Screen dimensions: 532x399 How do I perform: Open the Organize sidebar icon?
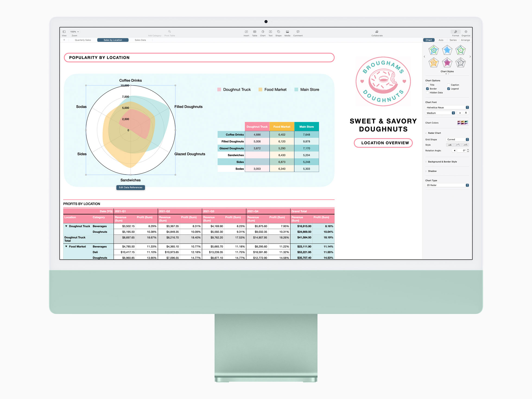point(466,32)
